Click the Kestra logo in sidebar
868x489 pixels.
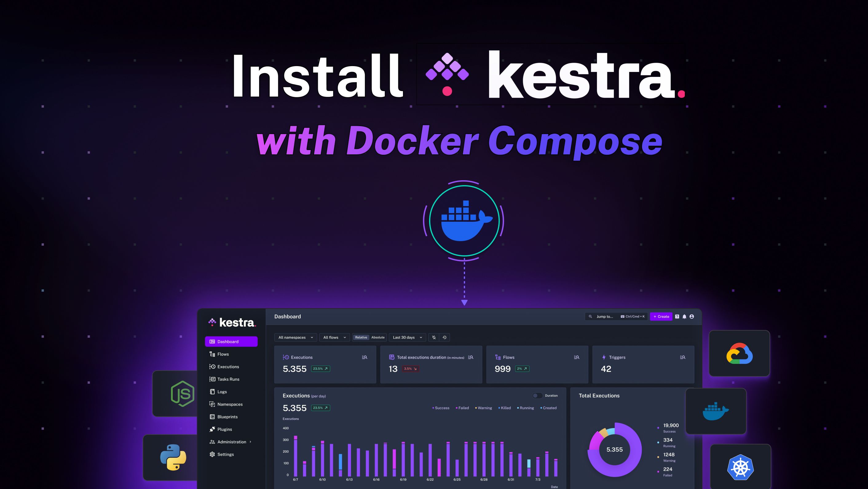click(232, 322)
